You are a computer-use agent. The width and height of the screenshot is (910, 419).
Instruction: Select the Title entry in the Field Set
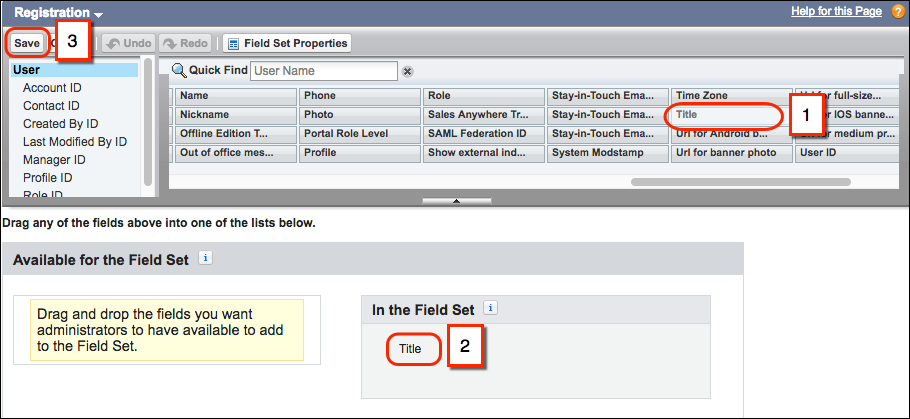click(410, 349)
